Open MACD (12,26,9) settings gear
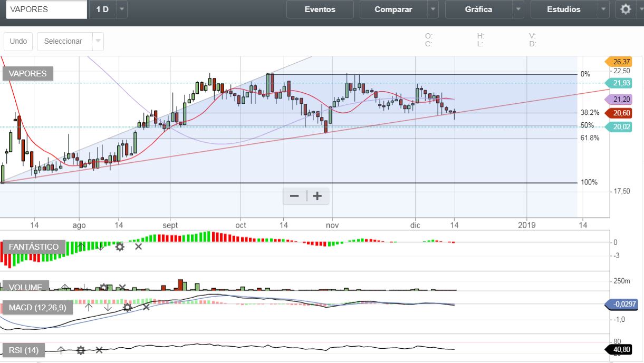This screenshot has width=644, height=363. tap(127, 307)
